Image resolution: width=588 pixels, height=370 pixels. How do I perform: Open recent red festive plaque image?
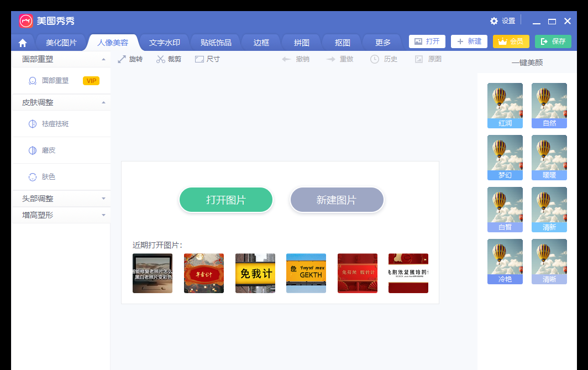(x=203, y=273)
